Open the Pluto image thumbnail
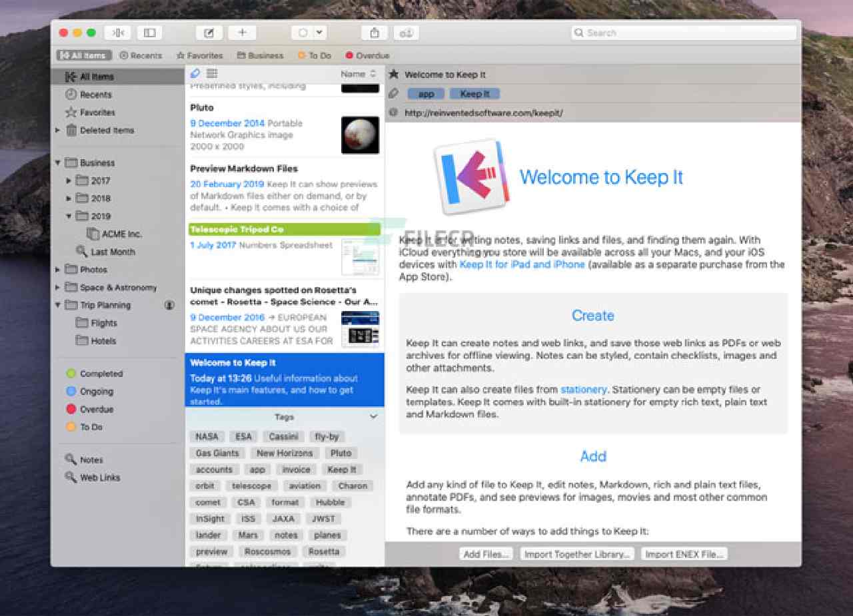 360,135
